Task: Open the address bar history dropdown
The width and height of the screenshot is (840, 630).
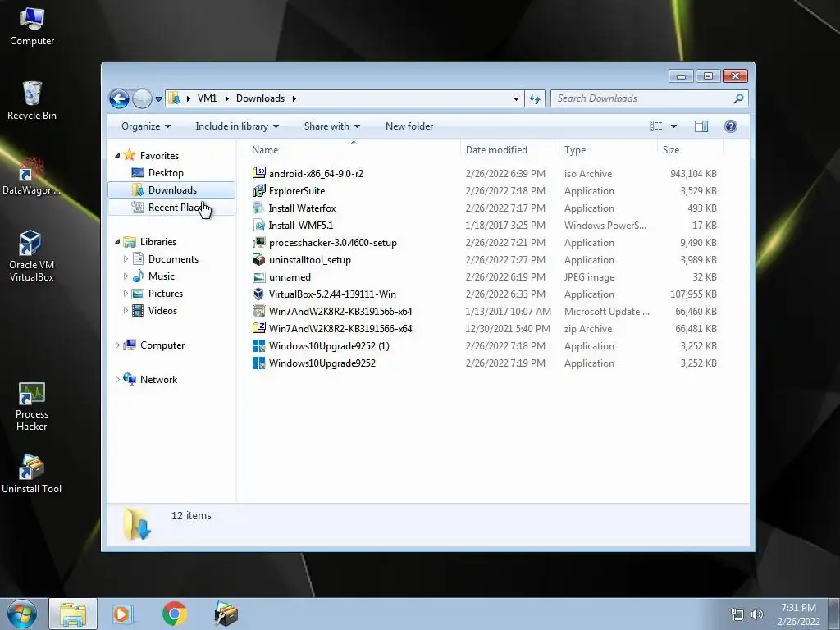Action: pos(516,98)
